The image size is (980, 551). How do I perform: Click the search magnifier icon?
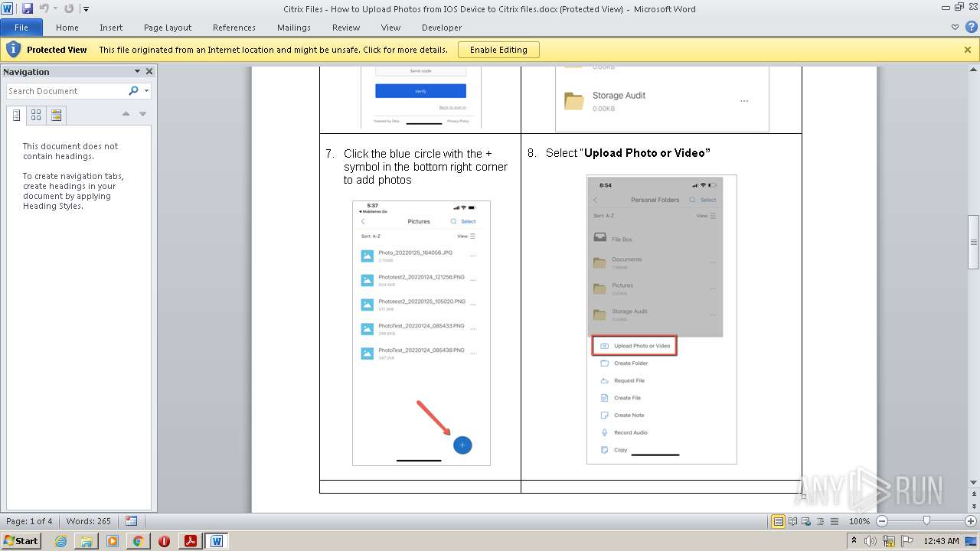point(134,91)
